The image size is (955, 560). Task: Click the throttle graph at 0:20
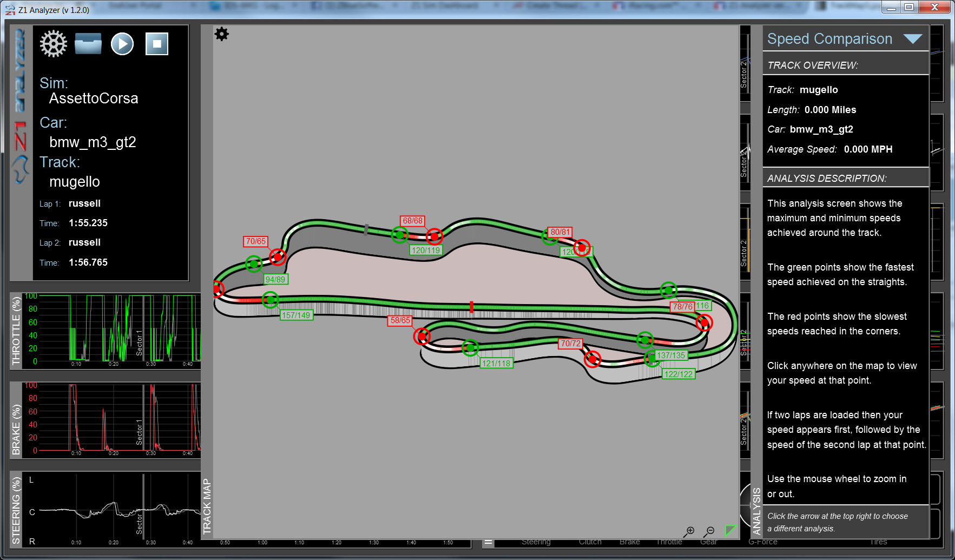(x=114, y=328)
